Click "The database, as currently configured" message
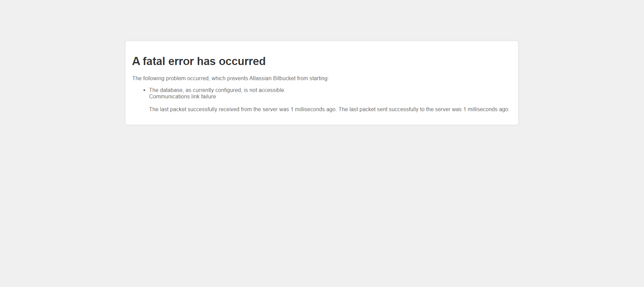This screenshot has width=644, height=287. pyautogui.click(x=217, y=90)
